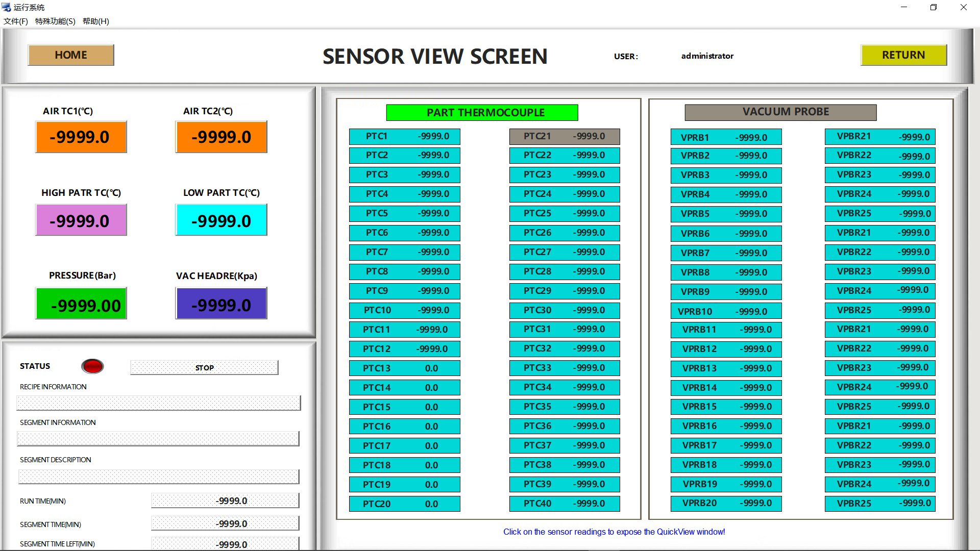Image resolution: width=980 pixels, height=551 pixels.
Task: Click the blue VAC HEADRE(Kpa) reading
Action: pyautogui.click(x=221, y=304)
